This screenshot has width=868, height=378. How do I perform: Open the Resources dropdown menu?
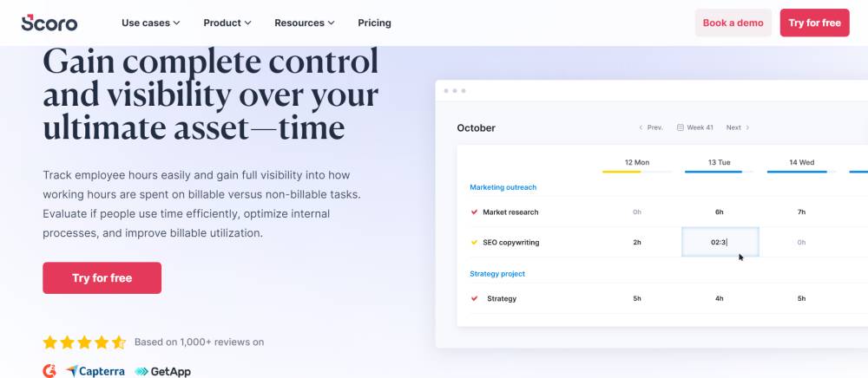[305, 23]
